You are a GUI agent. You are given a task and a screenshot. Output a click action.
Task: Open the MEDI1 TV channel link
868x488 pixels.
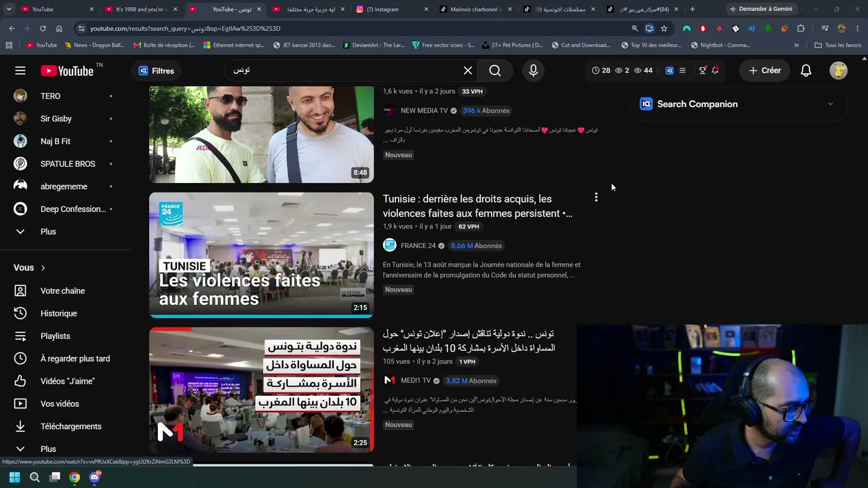tap(416, 381)
